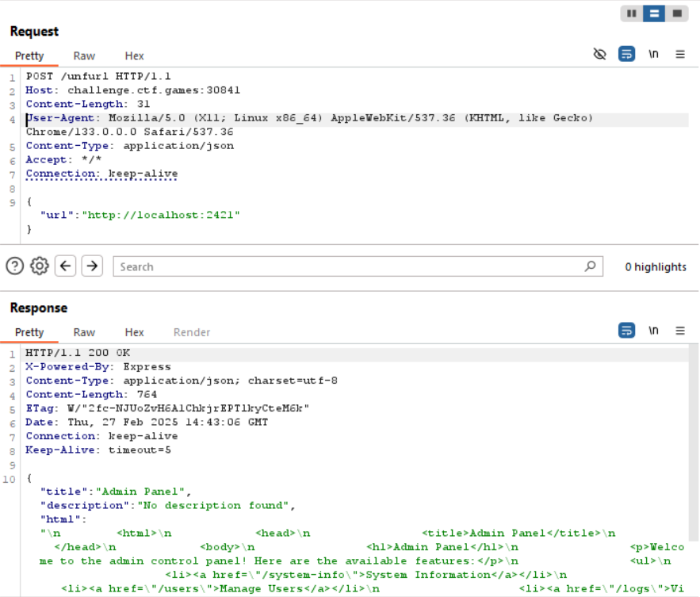Focus the Search input field
The height and width of the screenshot is (597, 700).
click(x=349, y=266)
